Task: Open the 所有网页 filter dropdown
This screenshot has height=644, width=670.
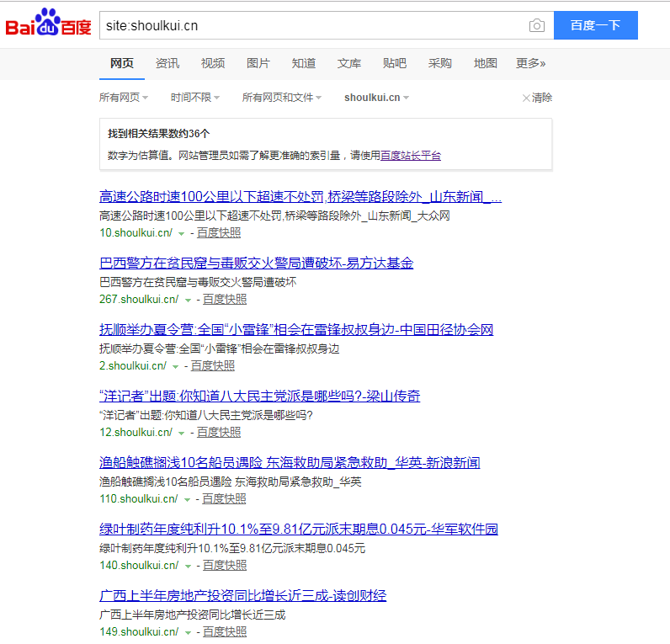Action: tap(124, 98)
